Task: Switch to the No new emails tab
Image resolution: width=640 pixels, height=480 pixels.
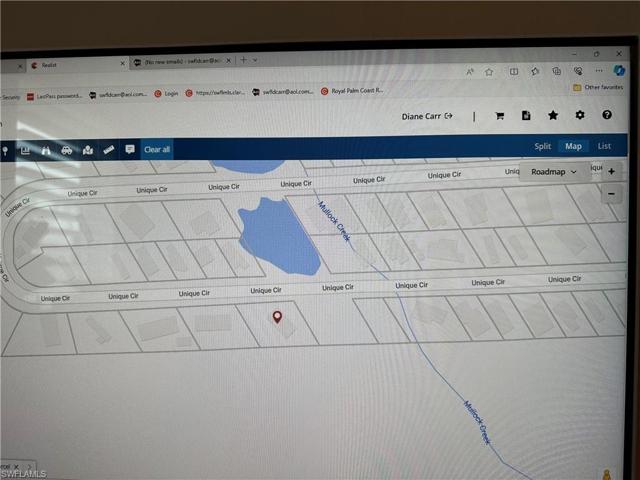Action: point(182,61)
